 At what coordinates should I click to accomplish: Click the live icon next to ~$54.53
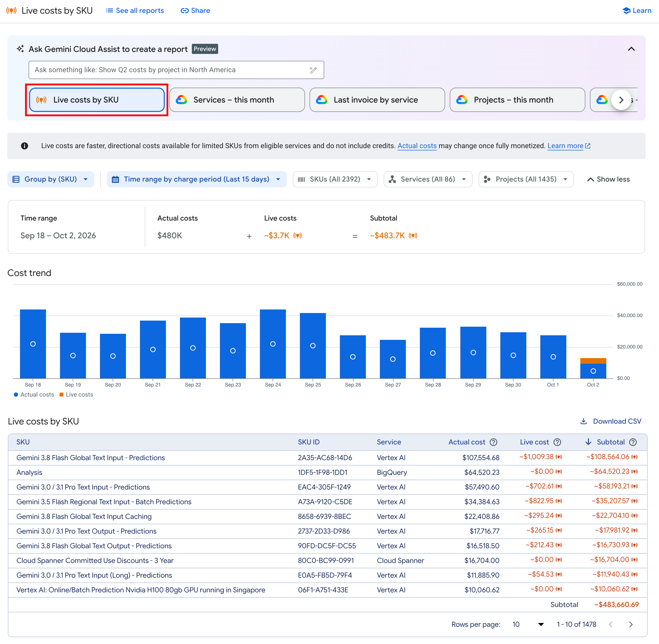pos(559,574)
